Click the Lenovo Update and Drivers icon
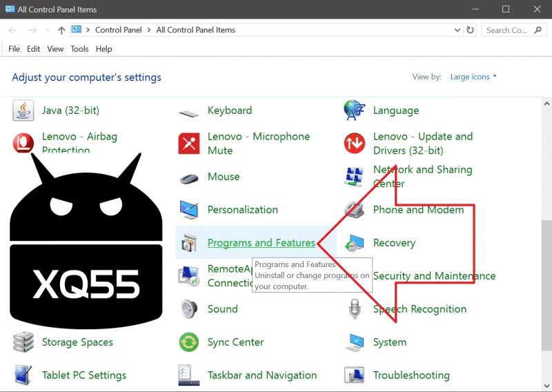552x392 pixels. [355, 144]
